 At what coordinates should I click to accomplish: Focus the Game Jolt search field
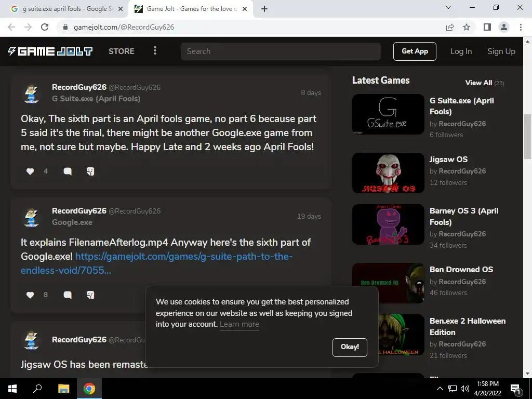pyautogui.click(x=281, y=51)
